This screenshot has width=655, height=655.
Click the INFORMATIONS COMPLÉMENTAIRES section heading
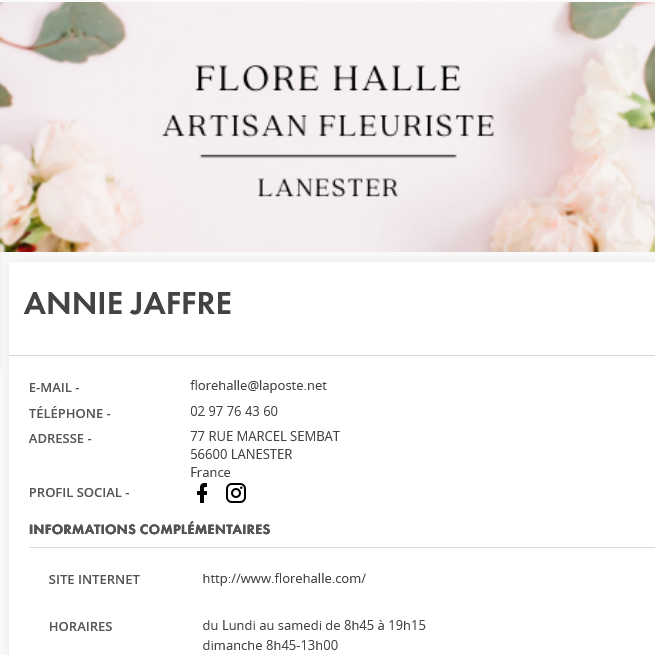[x=149, y=530]
